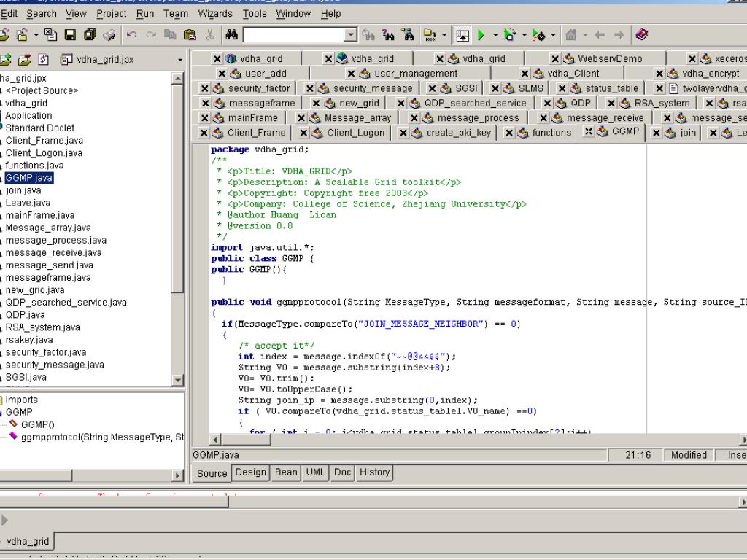Click the binoculars Find icon
Screen dimensions: 747x560
click(x=232, y=35)
